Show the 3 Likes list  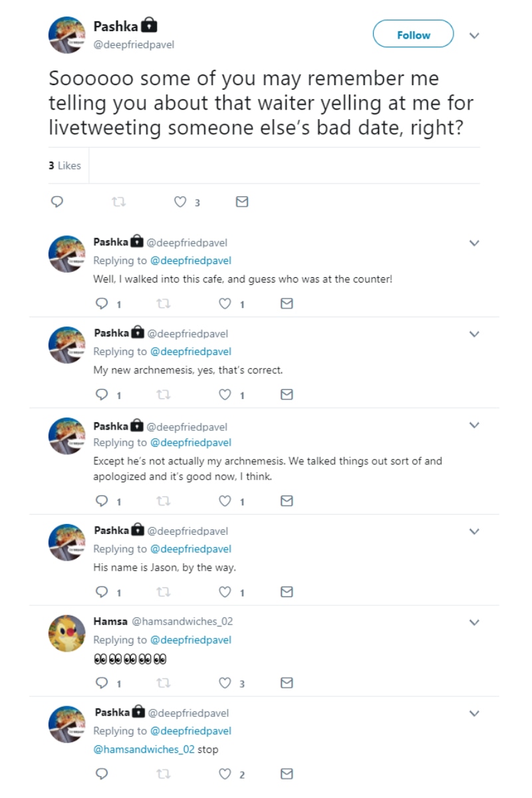click(x=65, y=166)
